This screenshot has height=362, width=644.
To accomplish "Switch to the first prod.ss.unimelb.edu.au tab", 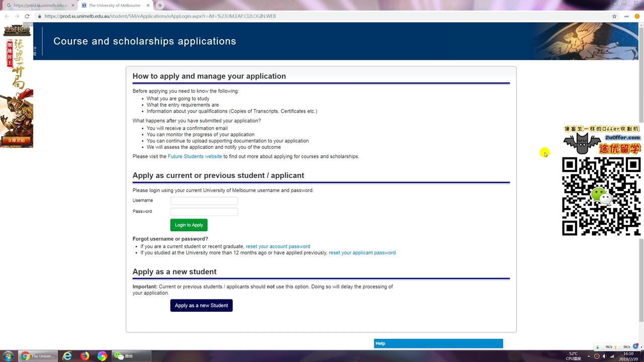I will (40, 6).
